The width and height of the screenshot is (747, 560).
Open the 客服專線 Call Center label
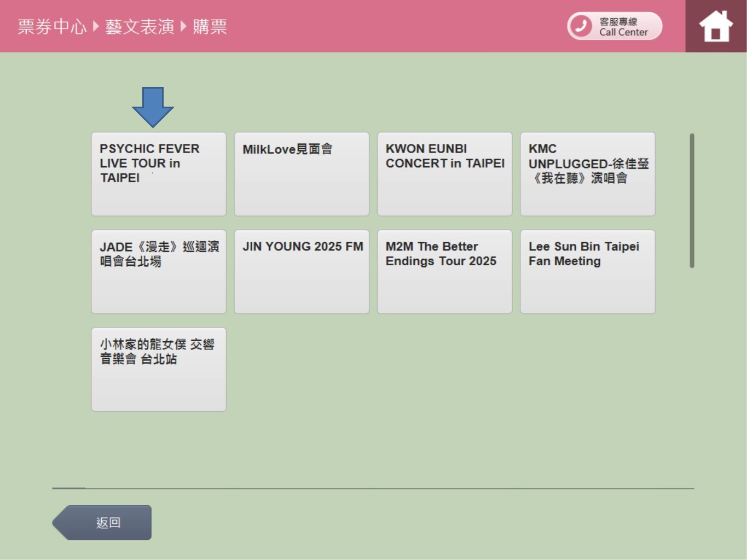click(623, 27)
